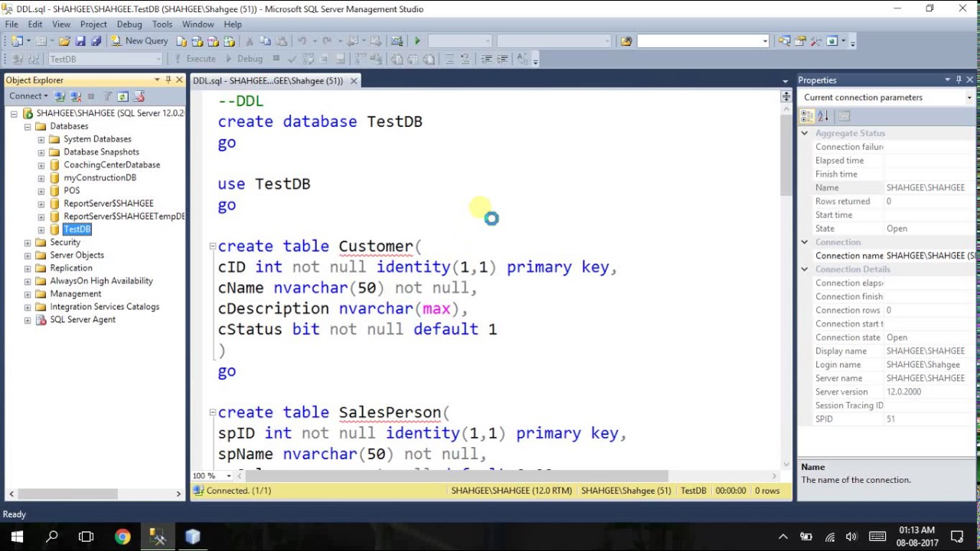
Task: Click Execute in the SQL toolbar
Action: pos(195,59)
